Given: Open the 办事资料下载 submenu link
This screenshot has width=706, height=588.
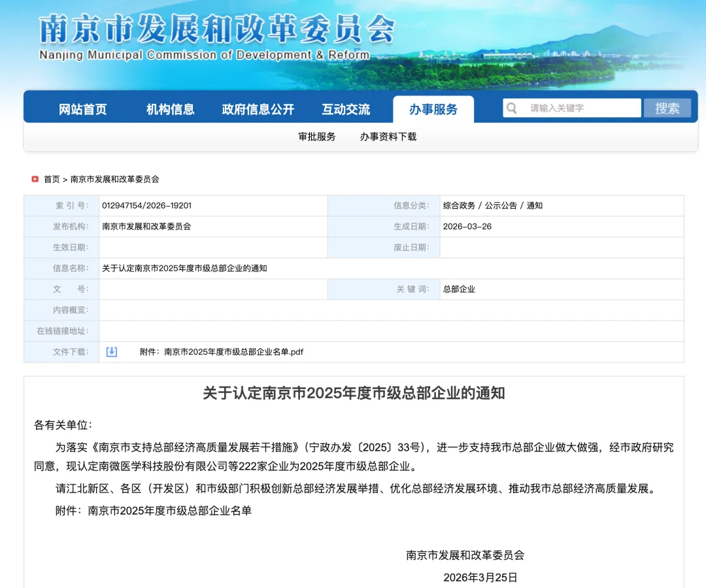Looking at the screenshot, I should (388, 137).
